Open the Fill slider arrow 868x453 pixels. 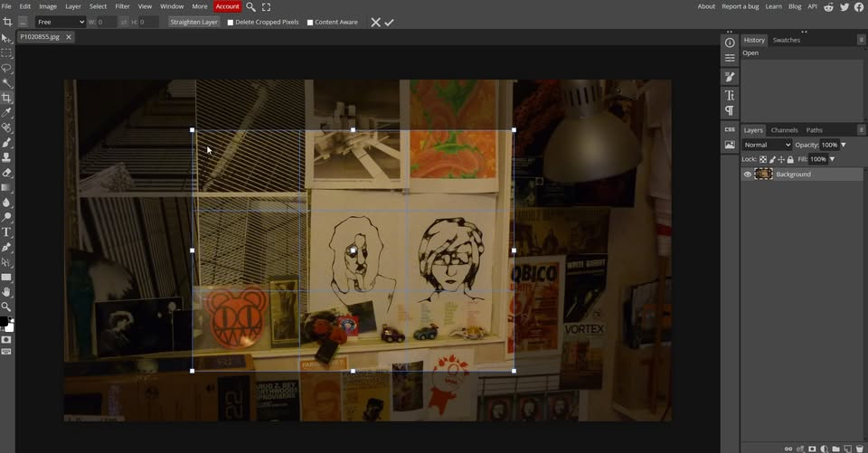pos(832,159)
